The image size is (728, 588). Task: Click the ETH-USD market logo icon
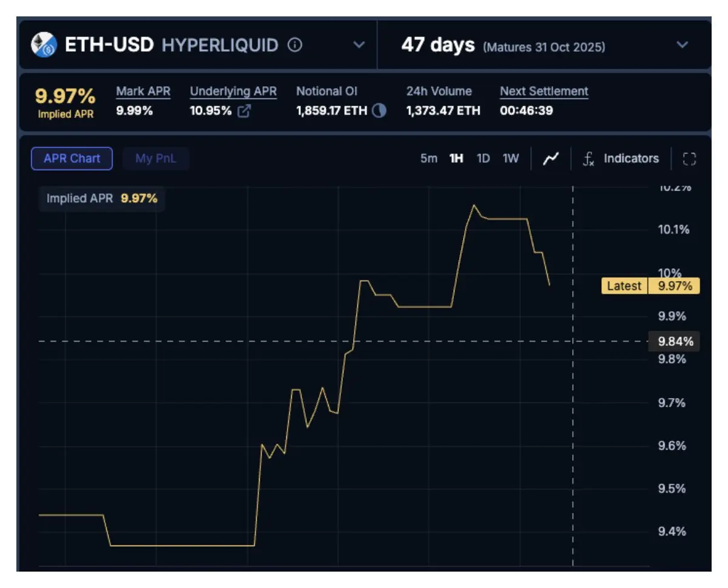pos(44,45)
